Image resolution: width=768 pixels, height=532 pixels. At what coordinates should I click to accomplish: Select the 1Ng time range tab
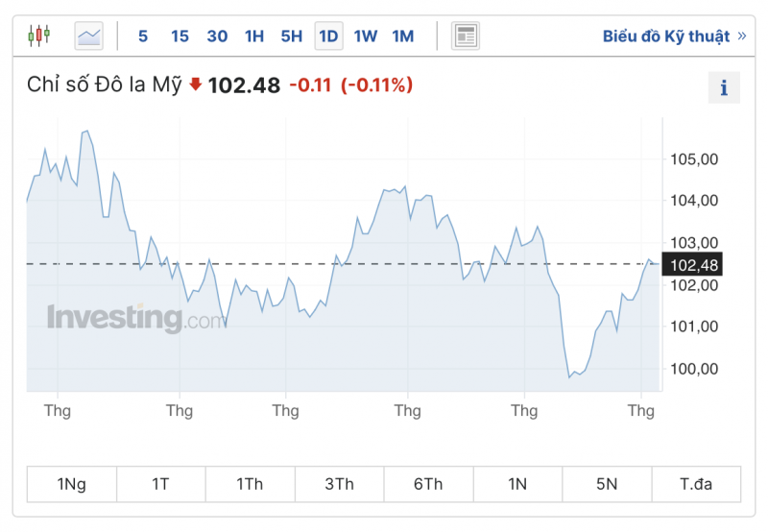pyautogui.click(x=72, y=484)
